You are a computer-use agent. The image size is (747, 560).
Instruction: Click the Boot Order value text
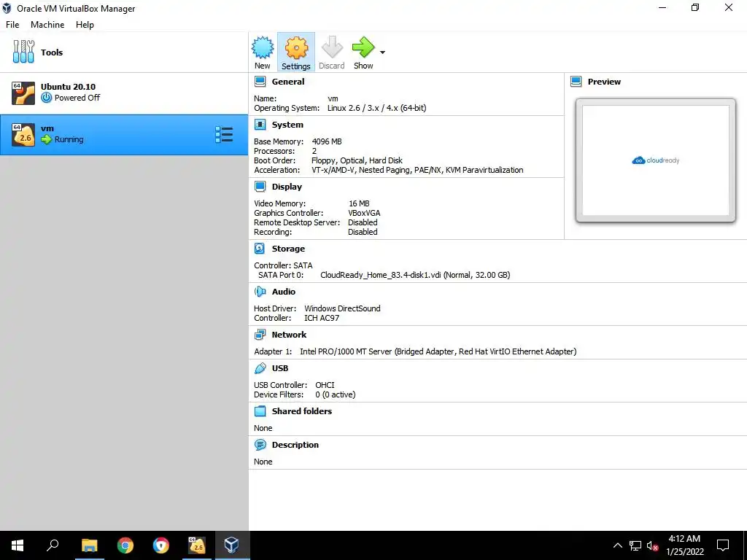pos(357,160)
